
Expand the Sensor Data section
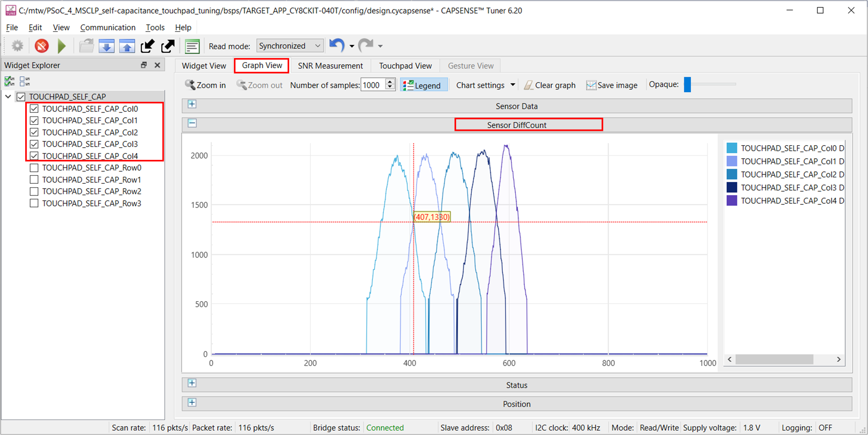pyautogui.click(x=192, y=104)
